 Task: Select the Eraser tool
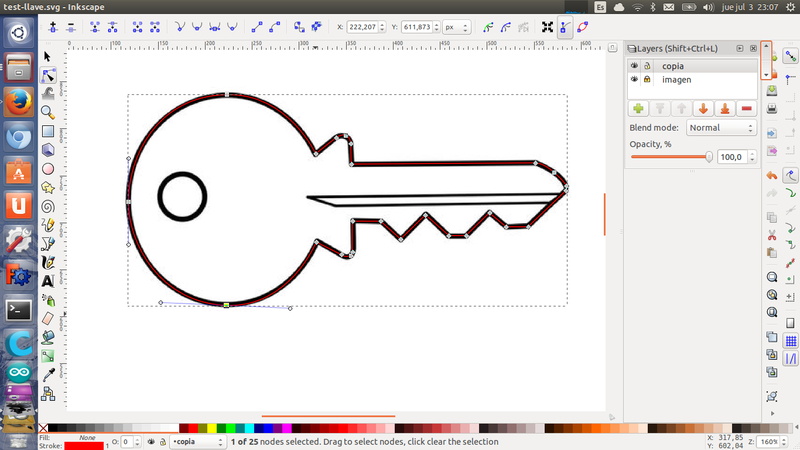[47, 318]
